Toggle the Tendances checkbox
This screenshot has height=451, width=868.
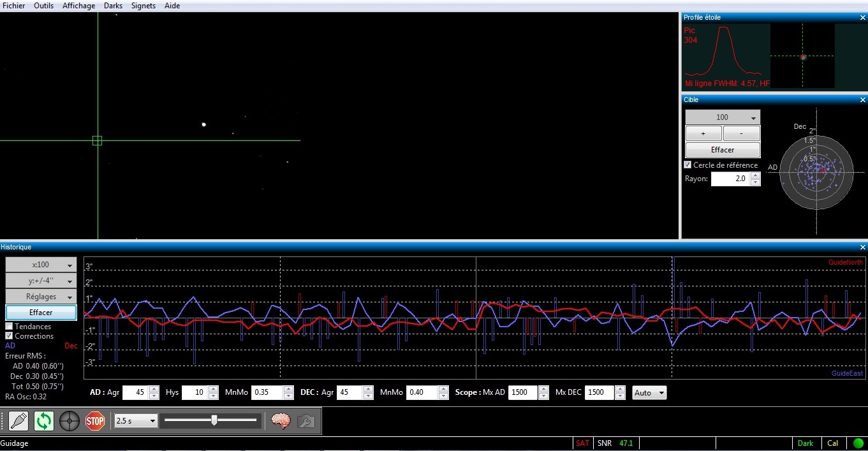pos(9,326)
